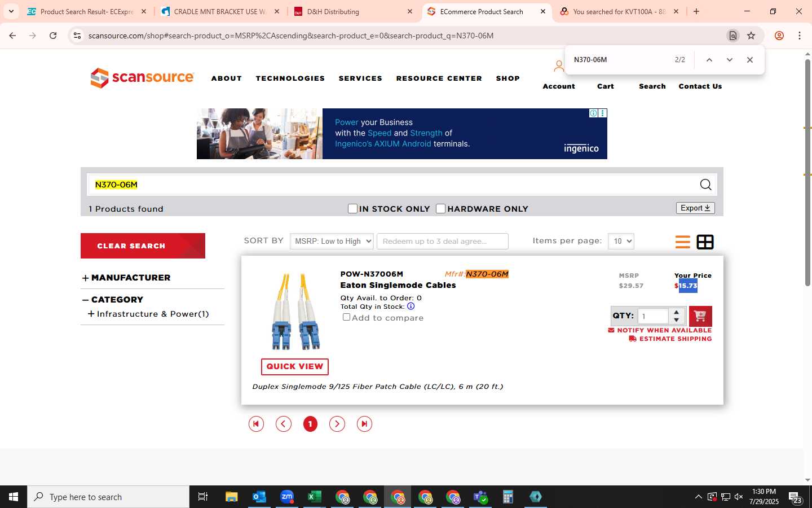Go to first results page
812x508 pixels.
[256, 424]
